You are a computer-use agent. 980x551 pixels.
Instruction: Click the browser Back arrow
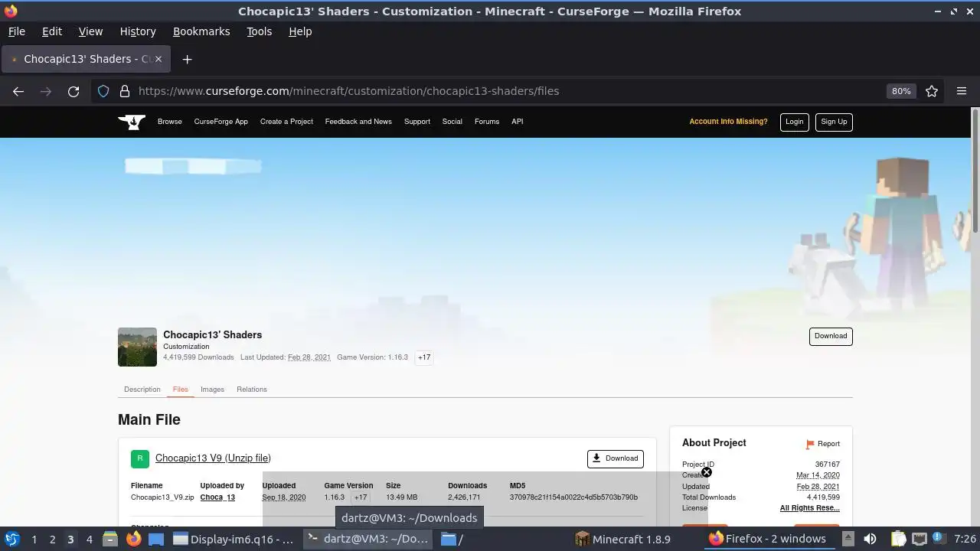pos(18,91)
